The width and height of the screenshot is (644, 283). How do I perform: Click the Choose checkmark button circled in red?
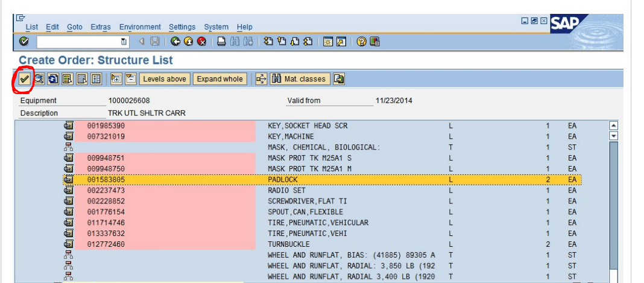pyautogui.click(x=24, y=79)
